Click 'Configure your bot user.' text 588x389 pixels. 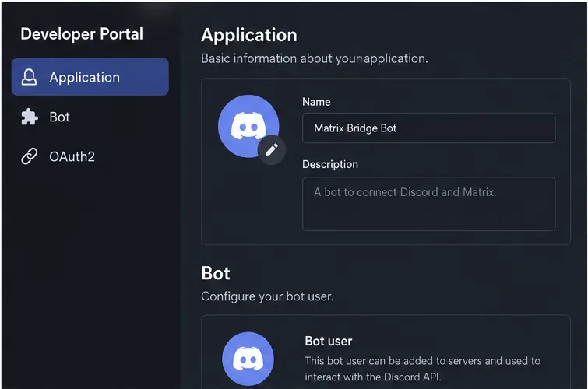point(267,296)
